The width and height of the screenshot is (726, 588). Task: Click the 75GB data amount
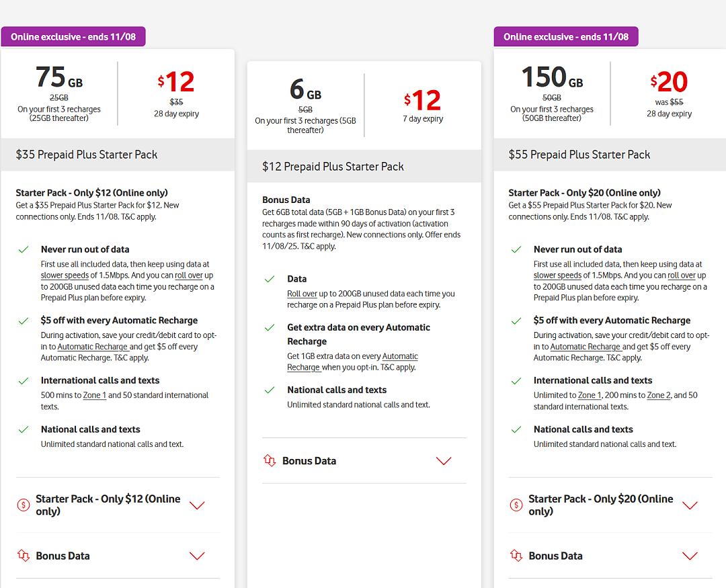point(58,77)
